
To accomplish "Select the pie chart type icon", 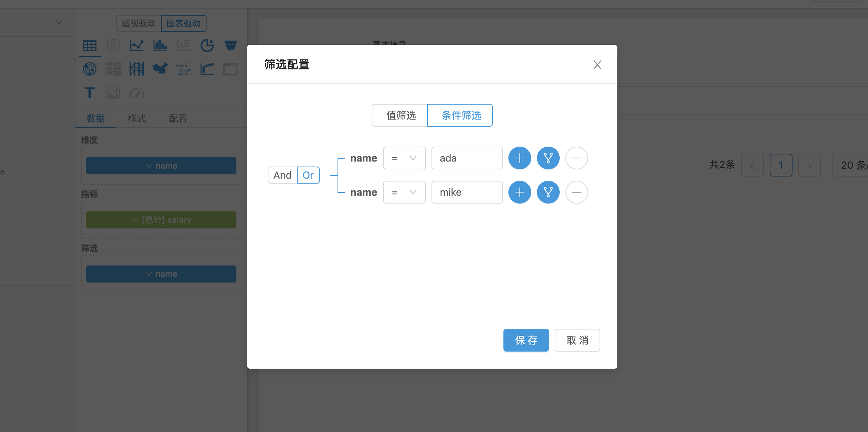I will (x=207, y=46).
